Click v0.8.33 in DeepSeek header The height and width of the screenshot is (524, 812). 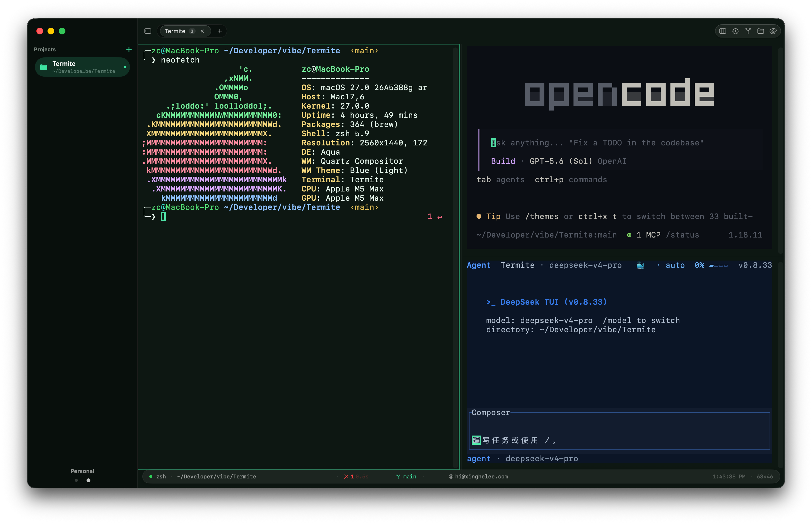[x=755, y=265]
